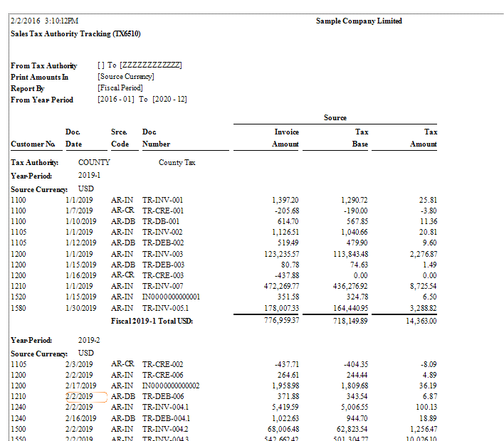Click document number TR-CRE-002
The width and height of the screenshot is (504, 441).
(x=162, y=364)
